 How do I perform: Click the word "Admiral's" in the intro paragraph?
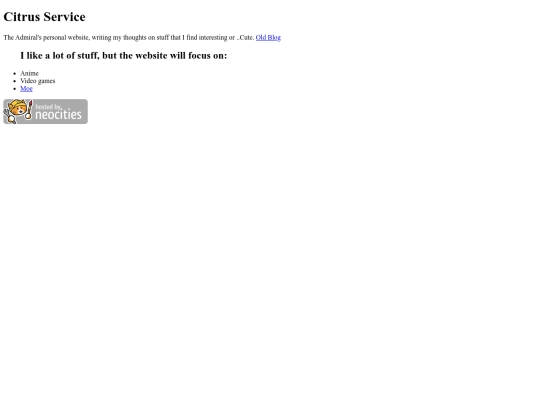coord(28,38)
